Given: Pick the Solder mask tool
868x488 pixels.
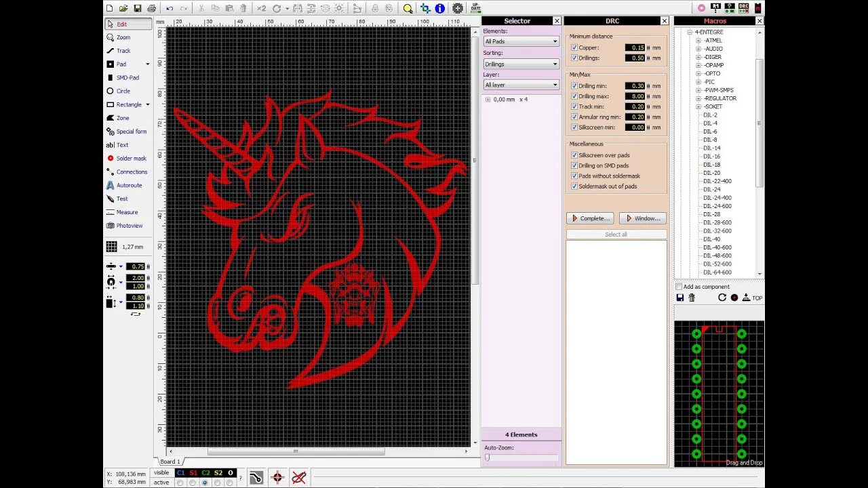Looking at the screenshot, I should (130, 159).
